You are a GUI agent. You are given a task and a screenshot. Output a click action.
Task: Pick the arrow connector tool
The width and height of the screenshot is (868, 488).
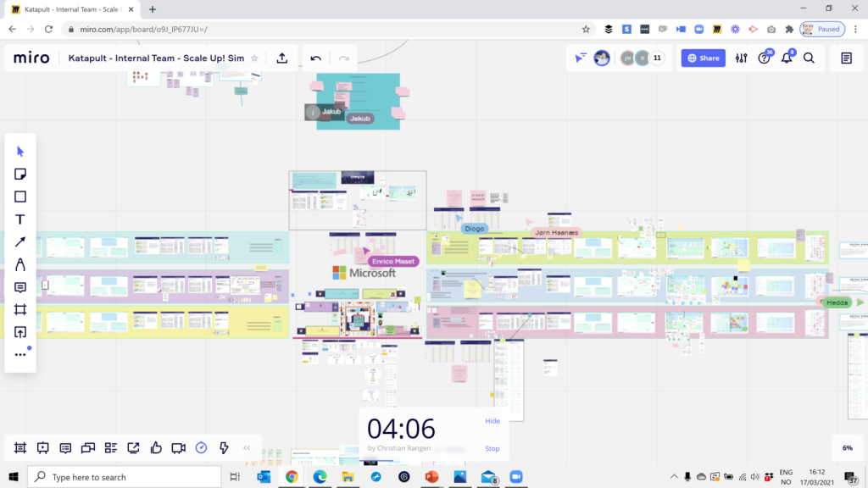(x=20, y=242)
